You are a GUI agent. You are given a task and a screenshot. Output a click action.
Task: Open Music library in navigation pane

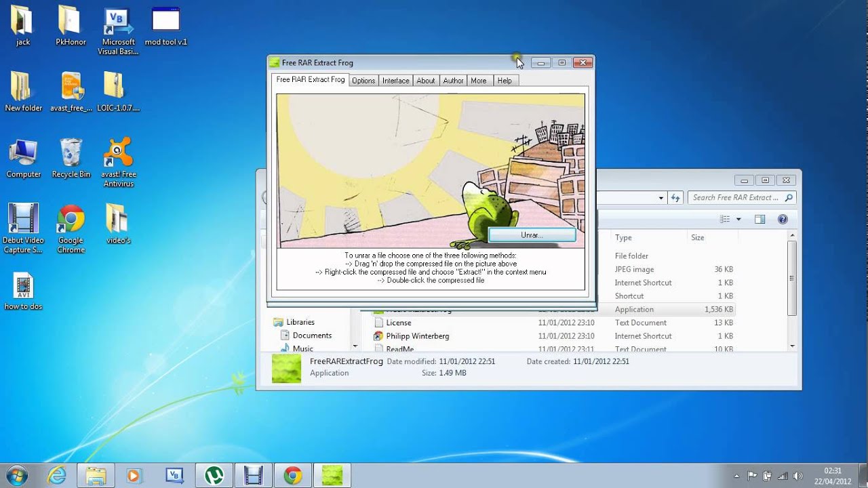point(302,348)
